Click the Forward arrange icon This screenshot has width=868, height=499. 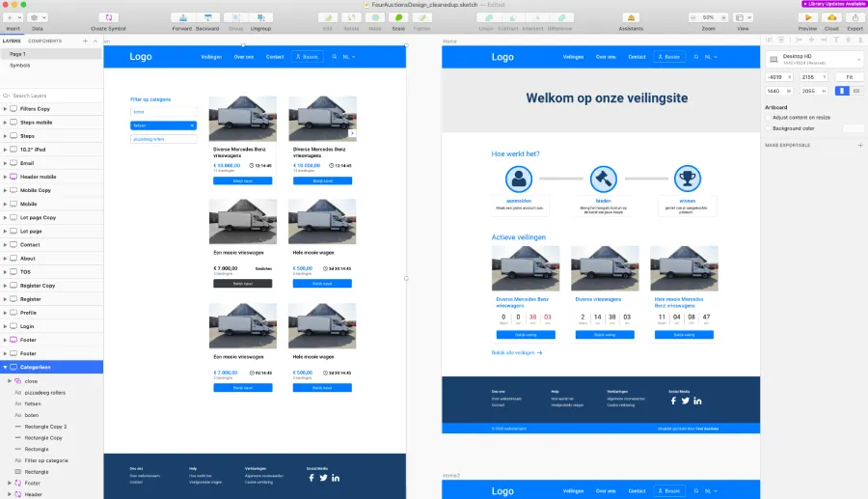coord(182,17)
